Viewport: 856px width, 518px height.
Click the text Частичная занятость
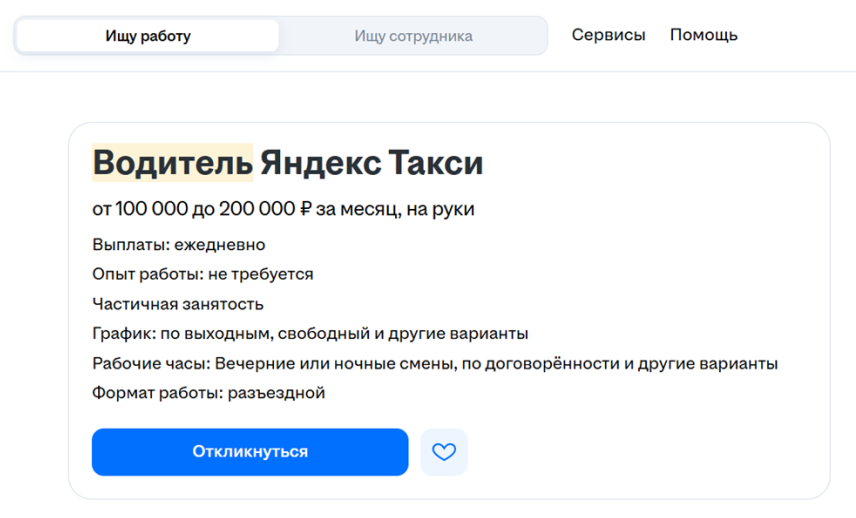(x=177, y=304)
